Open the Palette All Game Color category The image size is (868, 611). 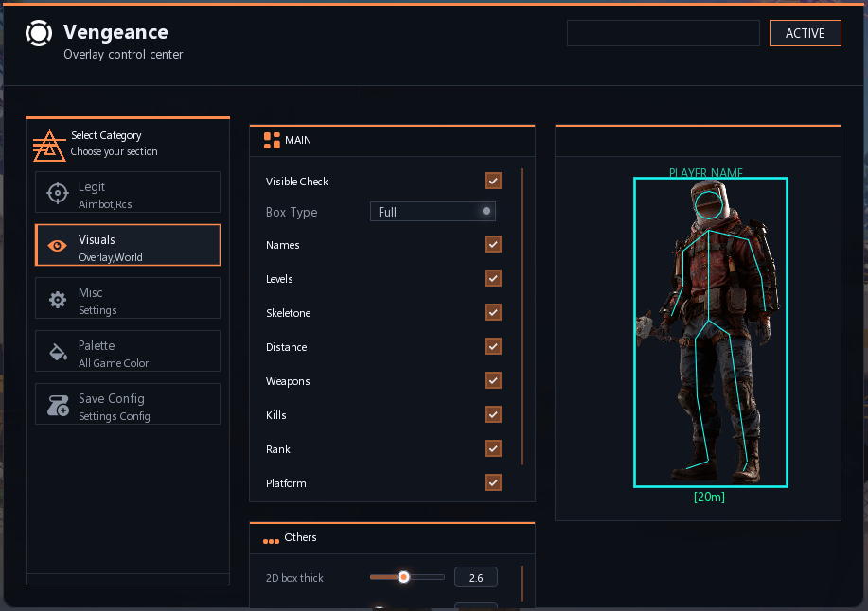[x=128, y=351]
